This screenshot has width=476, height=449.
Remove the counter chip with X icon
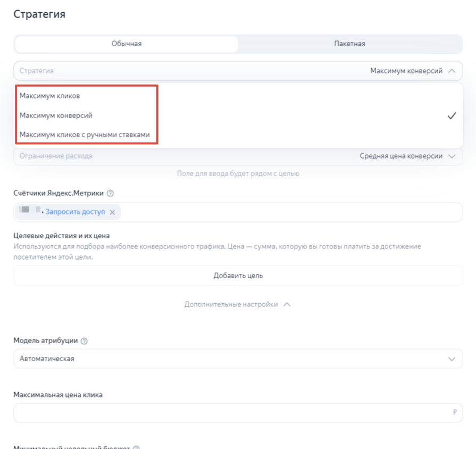(112, 212)
